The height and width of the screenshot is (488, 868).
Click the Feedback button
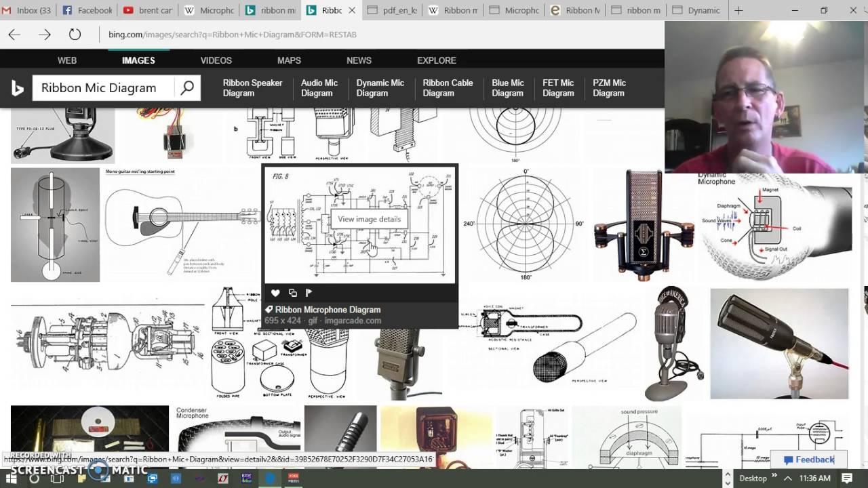click(809, 460)
